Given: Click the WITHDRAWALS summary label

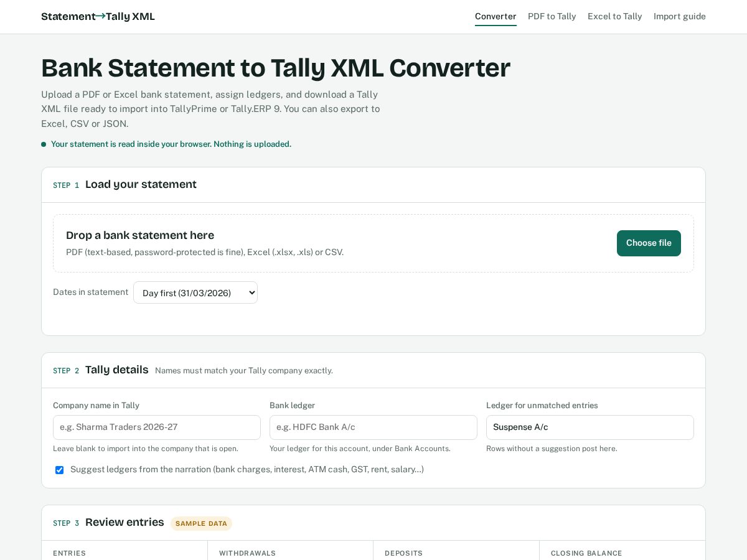Looking at the screenshot, I should click(x=247, y=553).
